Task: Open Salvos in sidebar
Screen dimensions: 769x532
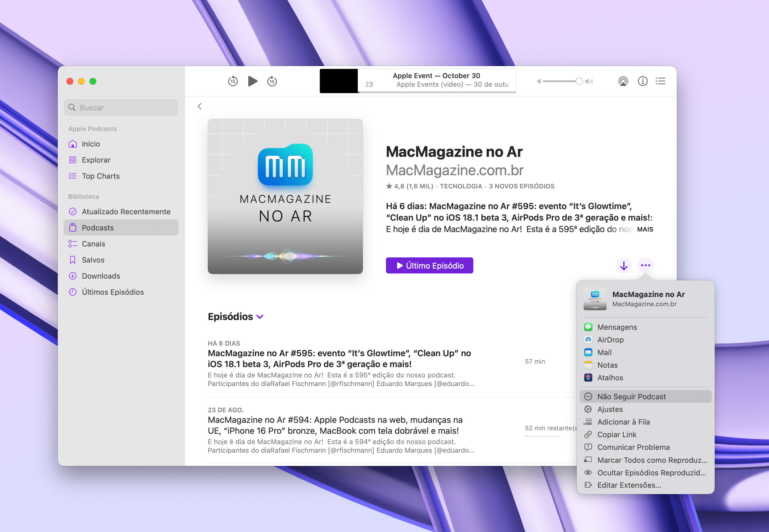Action: pyautogui.click(x=121, y=260)
